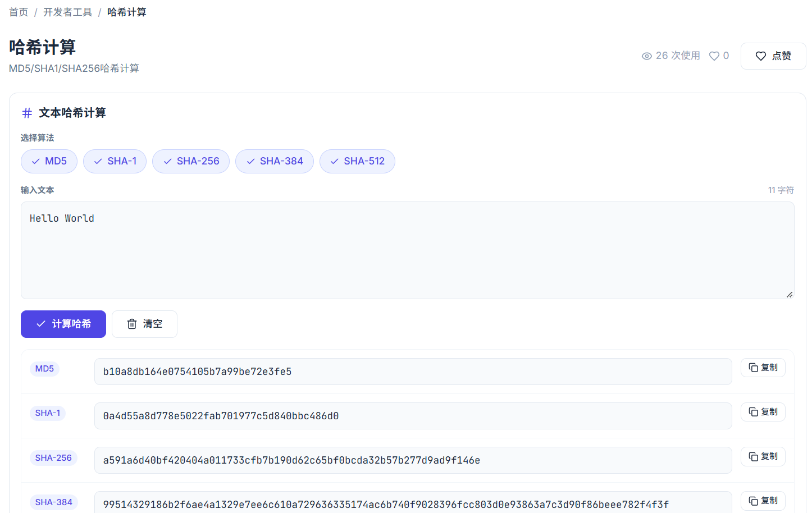Click the SHA-384 result label badge

coord(53,502)
